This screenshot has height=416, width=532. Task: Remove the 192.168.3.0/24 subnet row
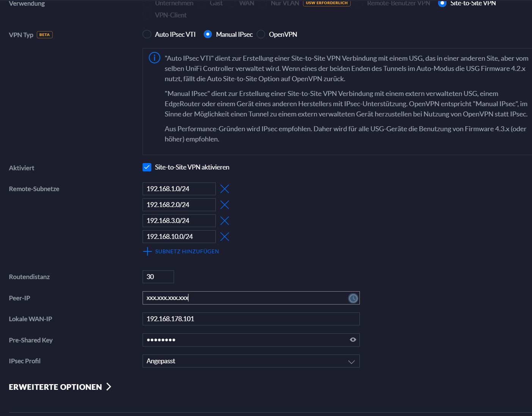tap(224, 221)
